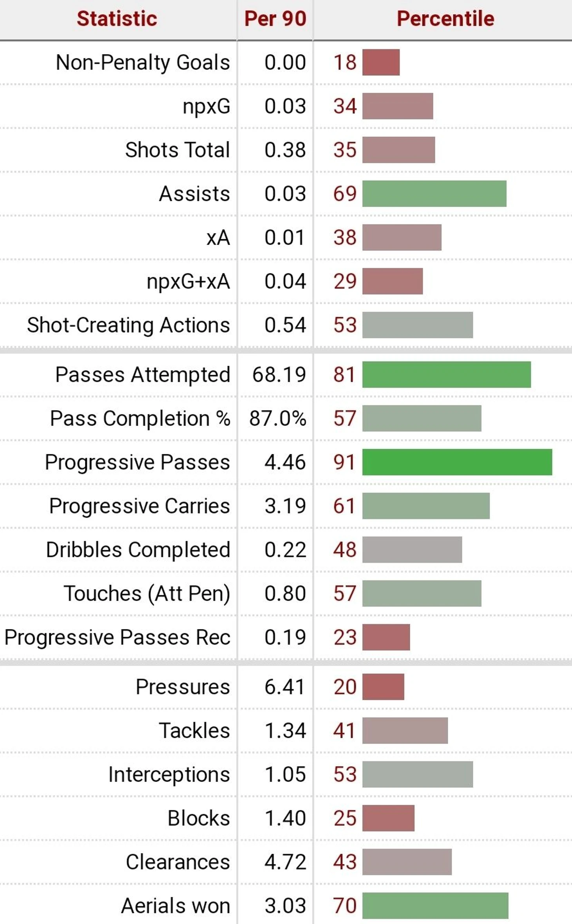Click the 4.72 Clearances value
Viewport: 572px width, 924px height.
pos(285,862)
